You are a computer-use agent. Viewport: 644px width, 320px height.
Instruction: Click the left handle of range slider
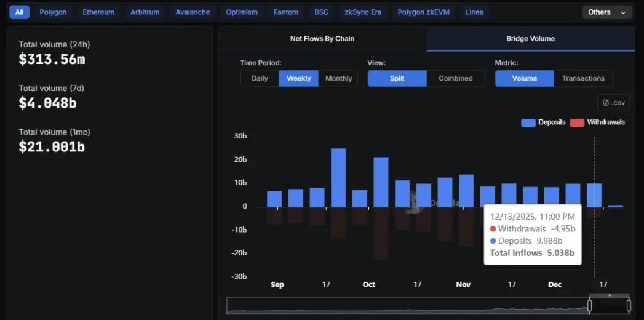tap(590, 306)
